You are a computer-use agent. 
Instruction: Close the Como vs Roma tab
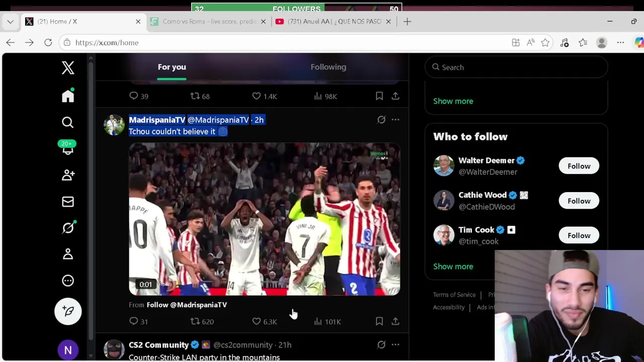pyautogui.click(x=263, y=22)
